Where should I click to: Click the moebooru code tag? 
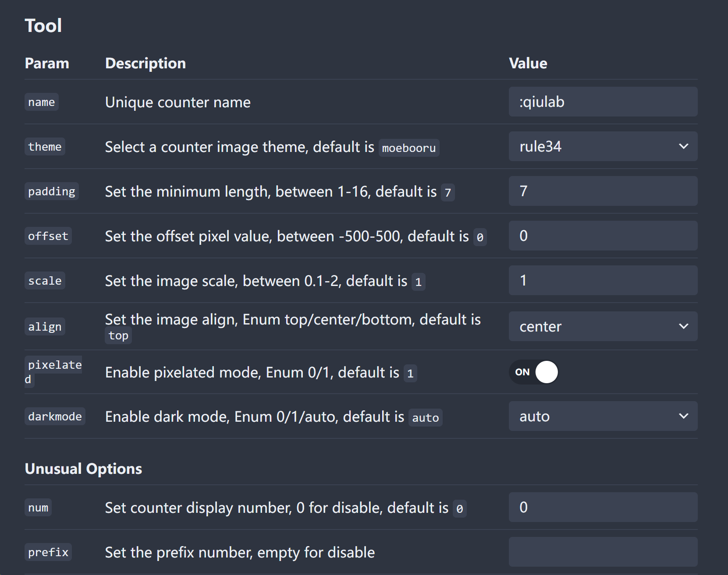408,148
